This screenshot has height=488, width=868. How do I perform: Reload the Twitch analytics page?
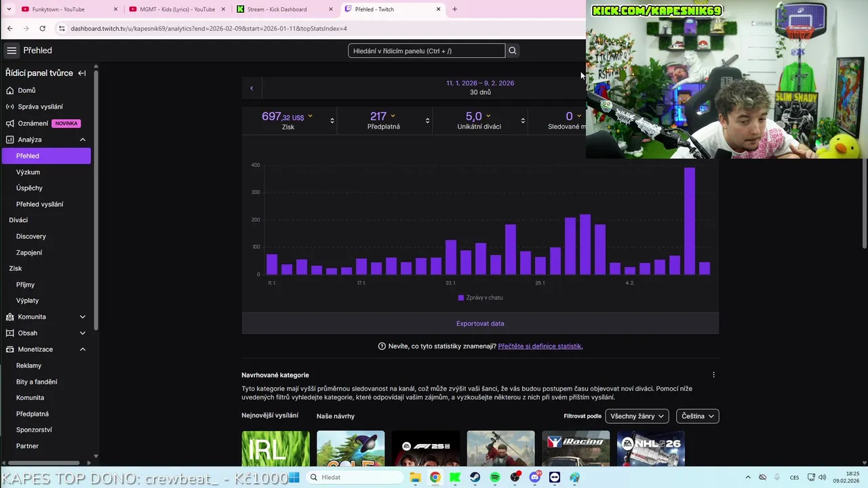point(42,28)
